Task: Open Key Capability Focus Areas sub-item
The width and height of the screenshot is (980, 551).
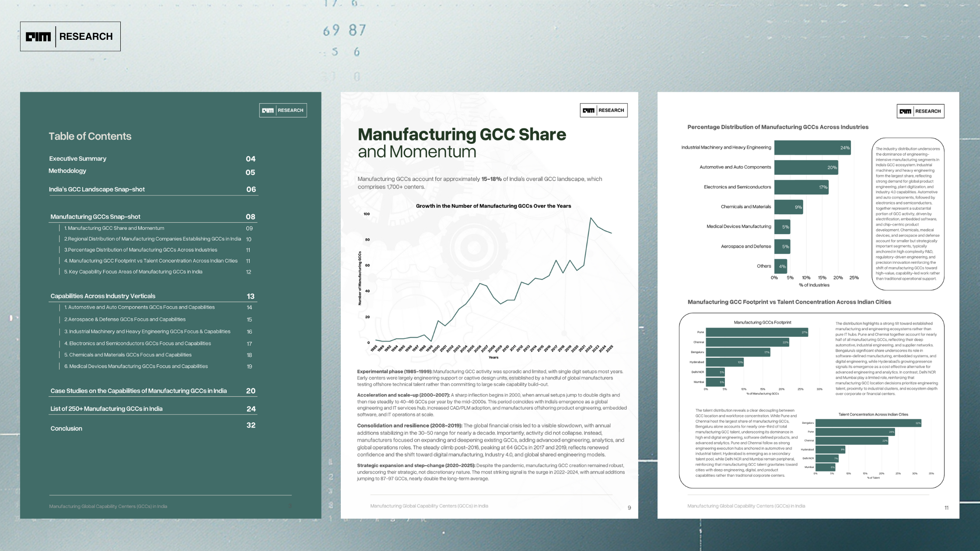Action: coord(133,272)
